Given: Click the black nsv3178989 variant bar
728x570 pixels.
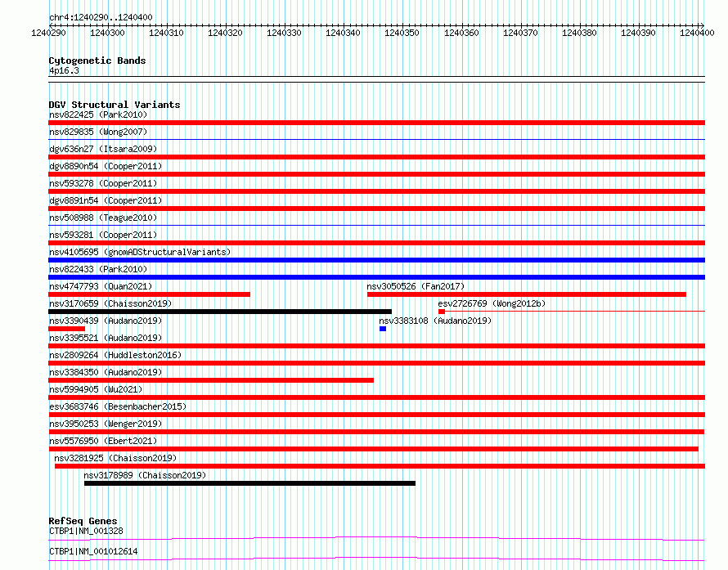Looking at the screenshot, I should [x=249, y=483].
